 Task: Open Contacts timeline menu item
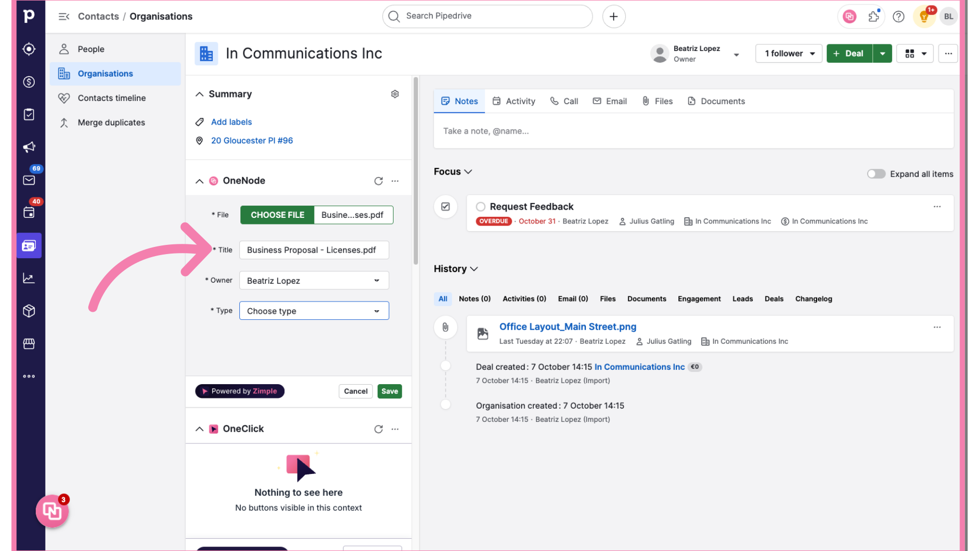tap(115, 98)
